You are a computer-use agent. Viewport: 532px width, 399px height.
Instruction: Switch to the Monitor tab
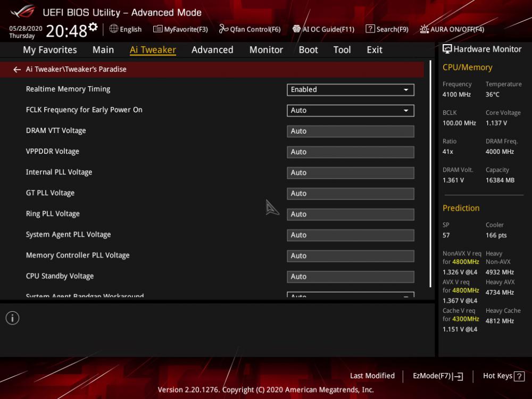(266, 50)
